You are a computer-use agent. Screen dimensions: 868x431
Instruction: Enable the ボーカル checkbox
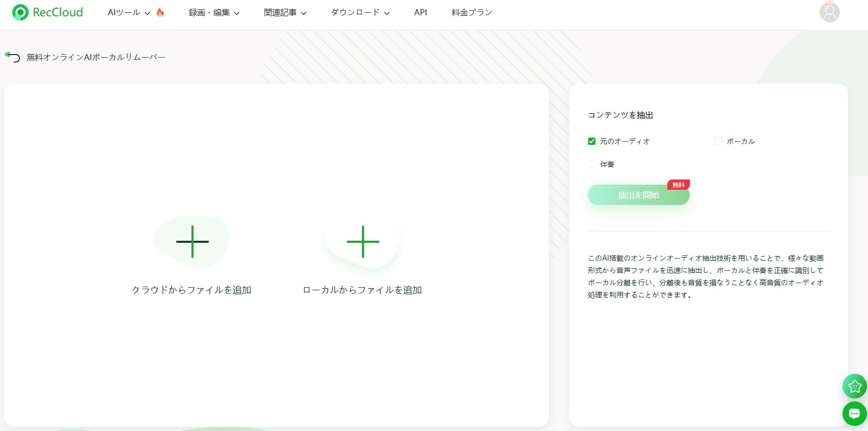coord(718,141)
